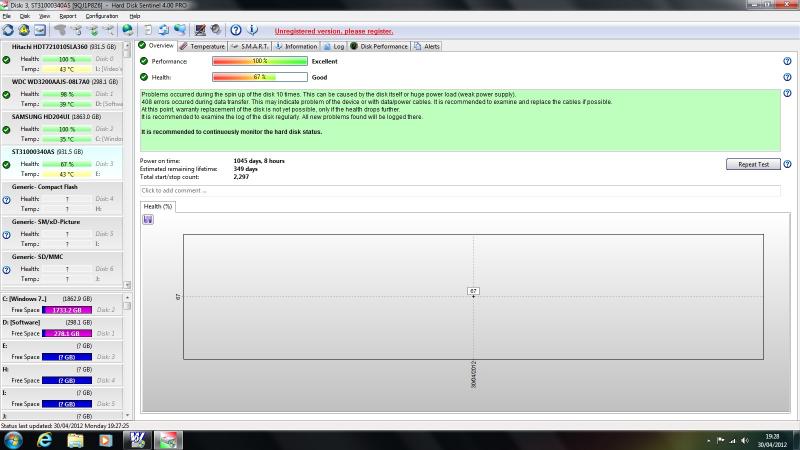This screenshot has width=800, height=450.
Task: Switch to the Alerts tab
Action: 427,46
